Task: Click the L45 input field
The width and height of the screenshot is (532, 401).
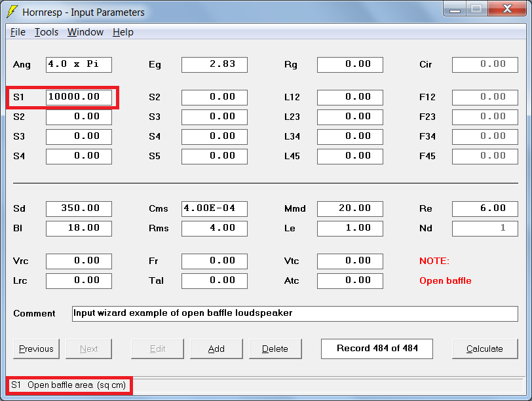Action: (350, 156)
